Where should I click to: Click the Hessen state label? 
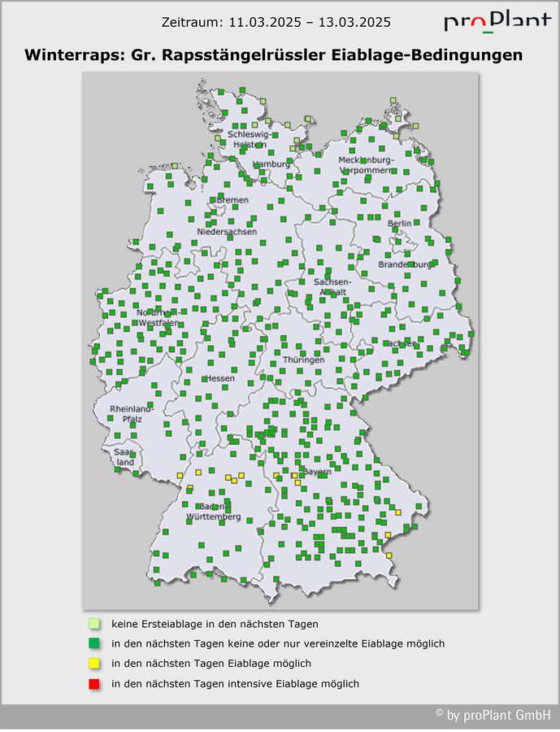click(x=219, y=379)
